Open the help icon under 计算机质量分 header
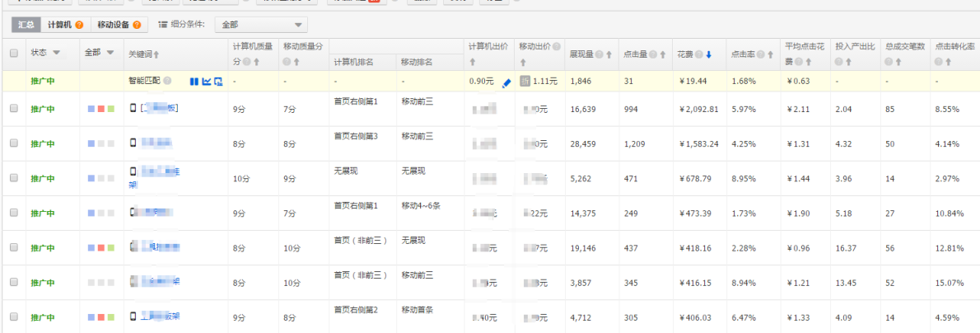 click(247, 62)
